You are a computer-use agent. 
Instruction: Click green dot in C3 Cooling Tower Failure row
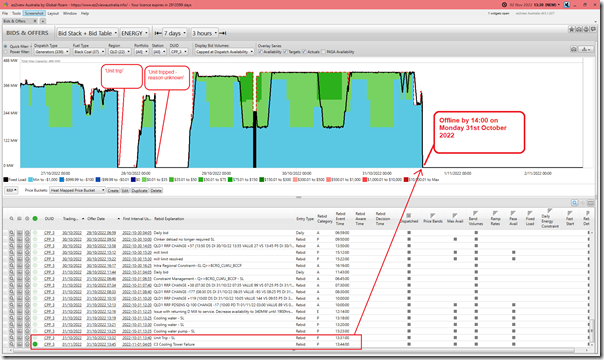point(35,344)
